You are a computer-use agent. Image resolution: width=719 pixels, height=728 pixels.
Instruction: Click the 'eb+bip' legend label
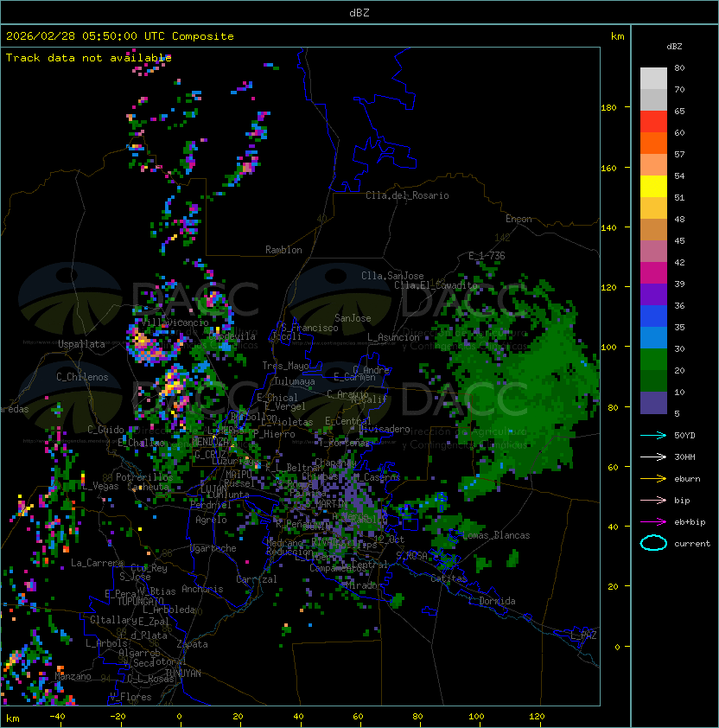click(690, 522)
